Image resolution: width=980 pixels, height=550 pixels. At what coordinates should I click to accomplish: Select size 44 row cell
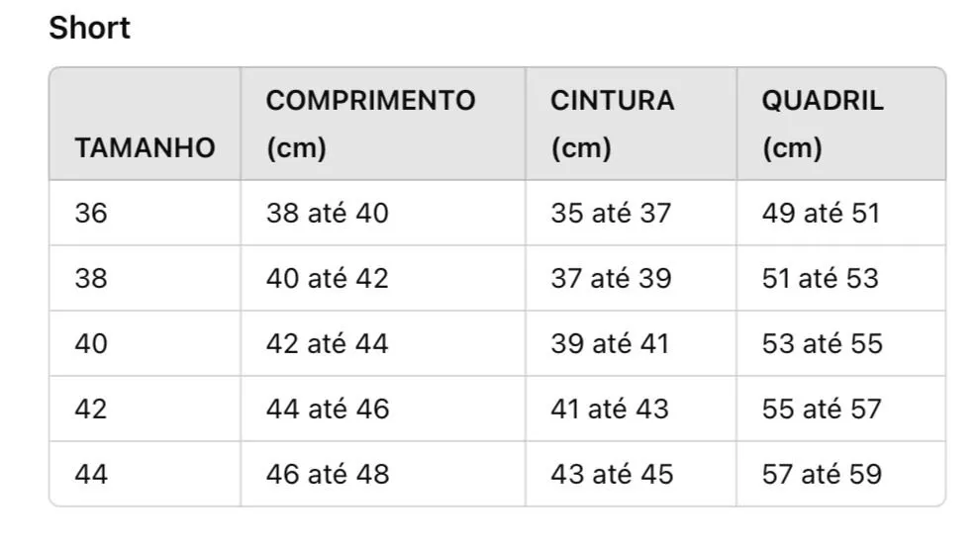[x=145, y=474]
